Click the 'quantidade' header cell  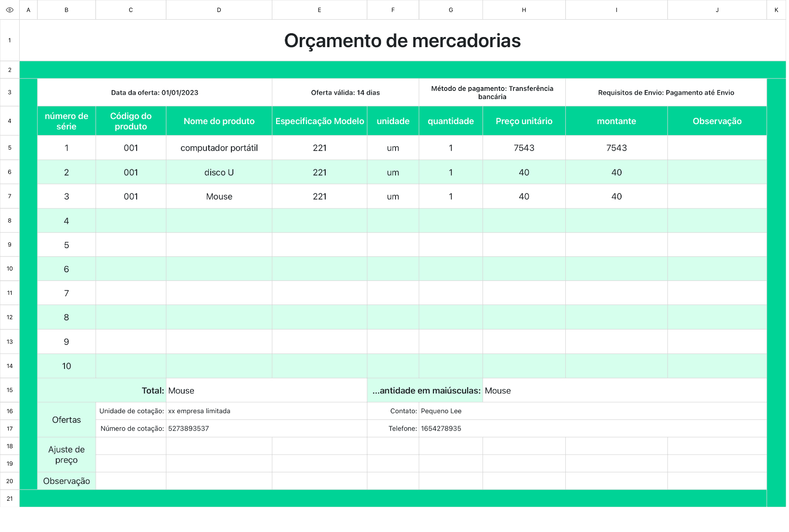click(451, 121)
